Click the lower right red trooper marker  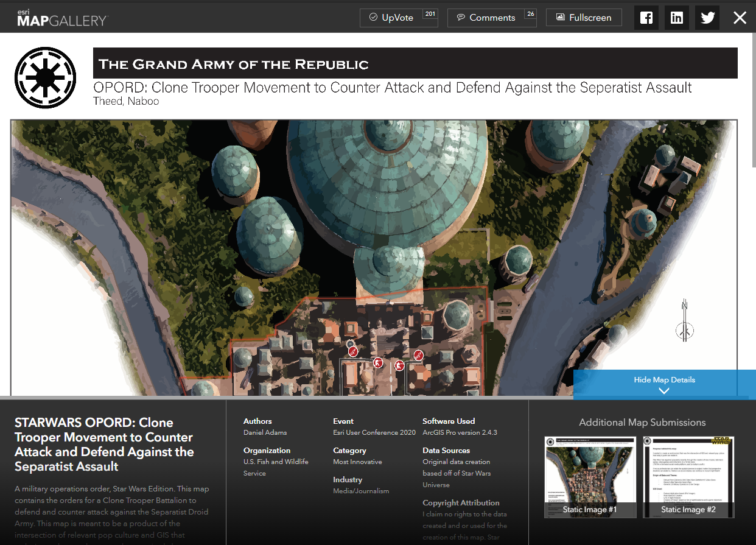399,365
